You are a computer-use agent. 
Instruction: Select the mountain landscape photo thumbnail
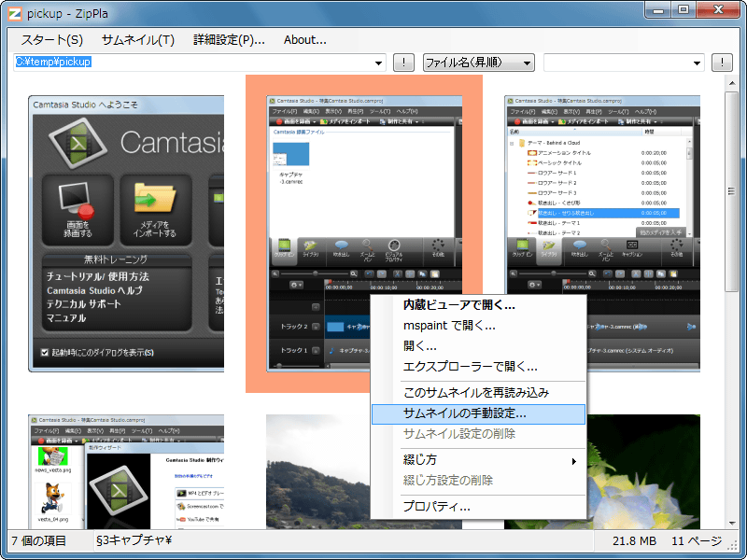pos(317,471)
